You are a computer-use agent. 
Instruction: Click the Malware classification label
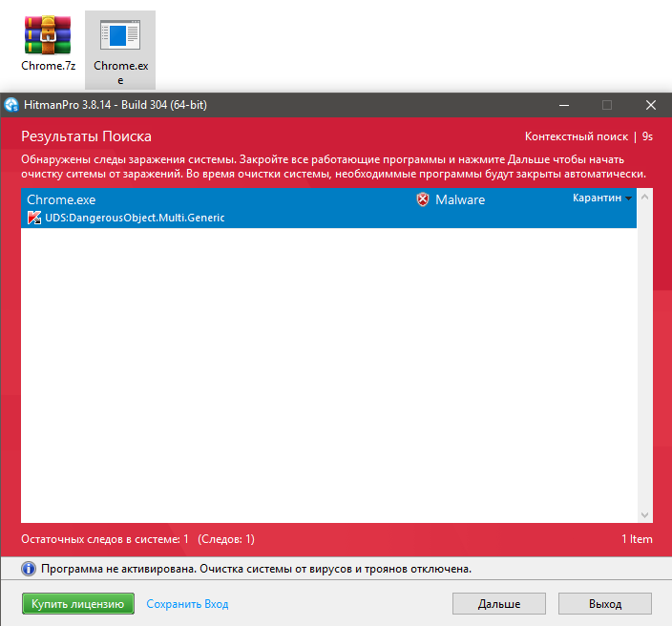click(460, 199)
